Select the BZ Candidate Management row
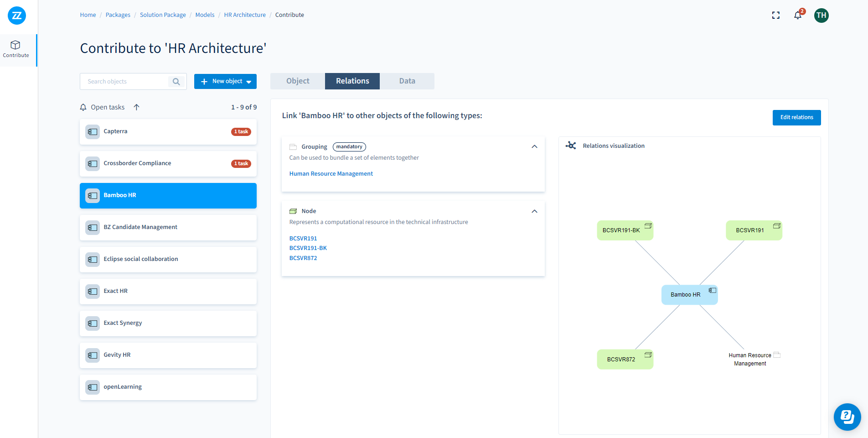This screenshot has height=438, width=868. (168, 228)
